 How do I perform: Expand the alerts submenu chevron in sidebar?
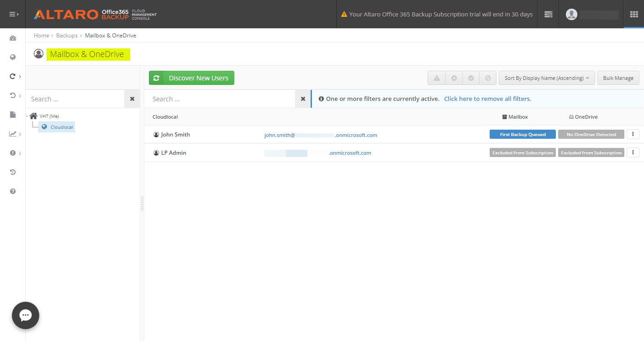click(x=21, y=153)
